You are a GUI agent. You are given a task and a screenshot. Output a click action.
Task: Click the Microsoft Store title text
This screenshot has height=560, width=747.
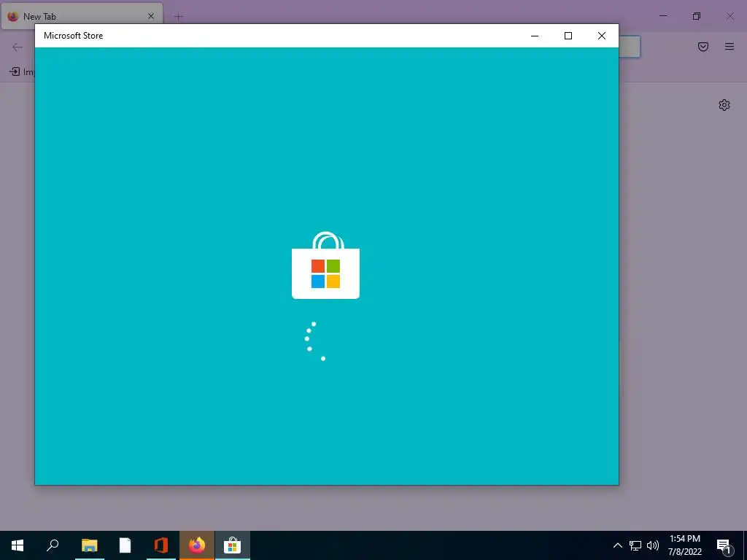(74, 36)
